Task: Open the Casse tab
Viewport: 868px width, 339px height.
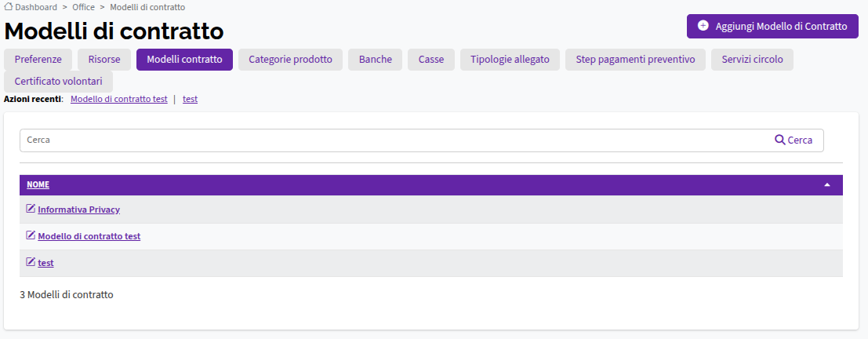Action: coord(431,60)
